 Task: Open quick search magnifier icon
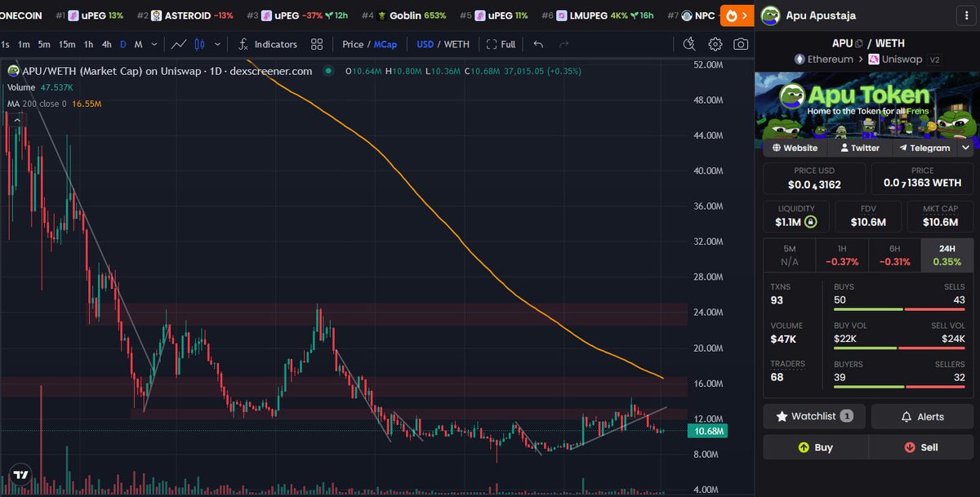tap(689, 44)
